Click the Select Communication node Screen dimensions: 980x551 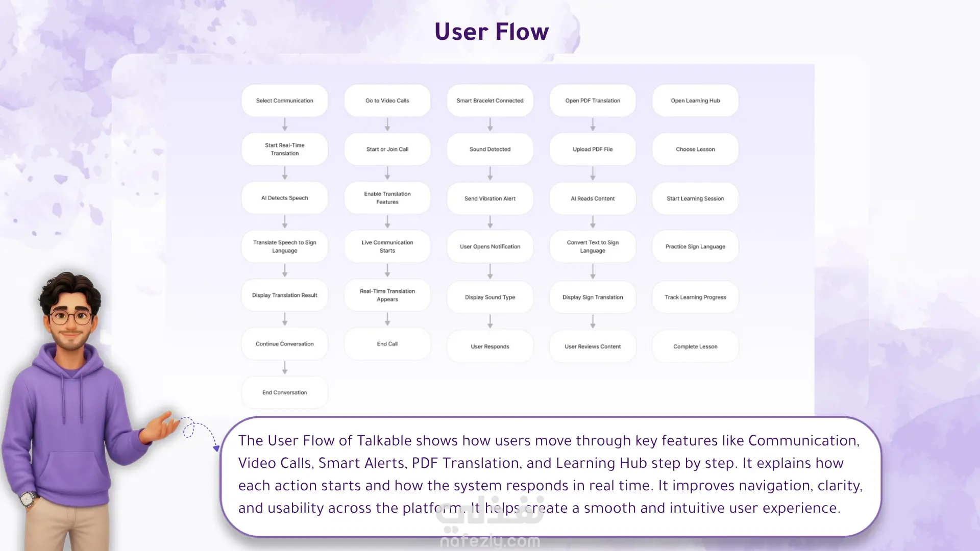(284, 101)
